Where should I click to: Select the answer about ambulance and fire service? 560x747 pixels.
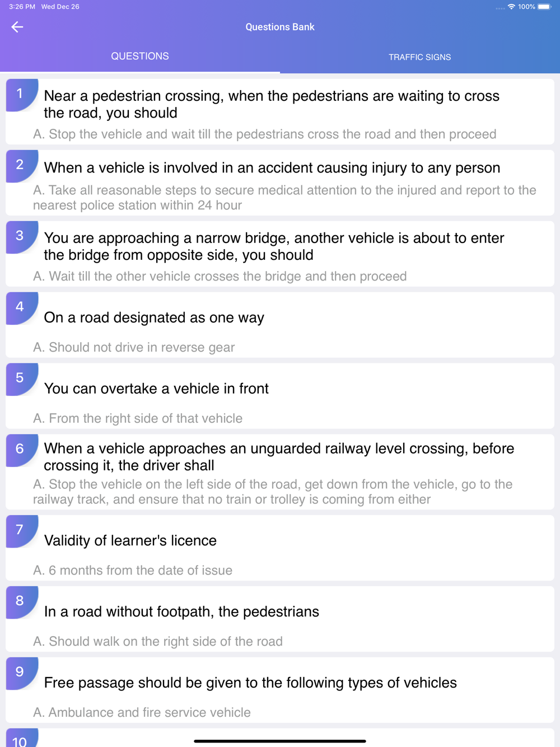pos(142,712)
